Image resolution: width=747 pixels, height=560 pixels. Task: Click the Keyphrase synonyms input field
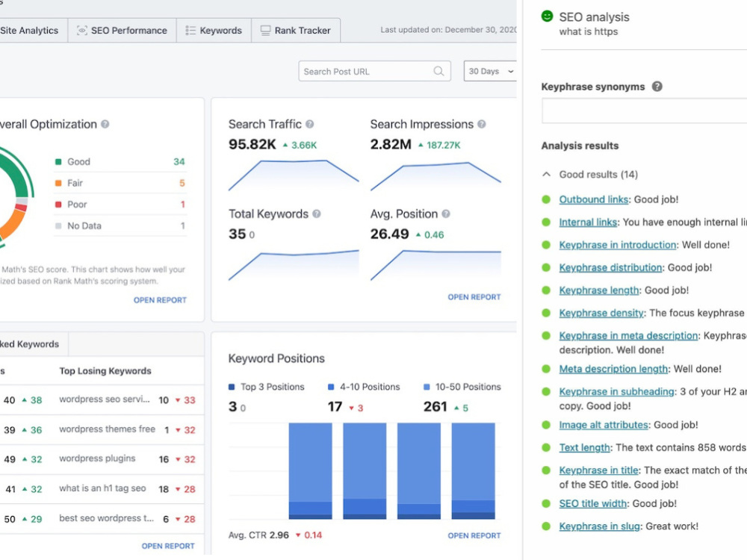[x=644, y=111]
